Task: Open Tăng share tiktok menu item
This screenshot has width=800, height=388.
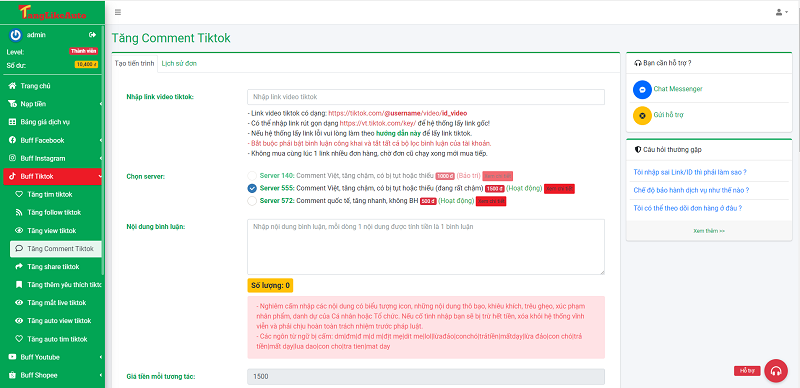Action: (56, 266)
